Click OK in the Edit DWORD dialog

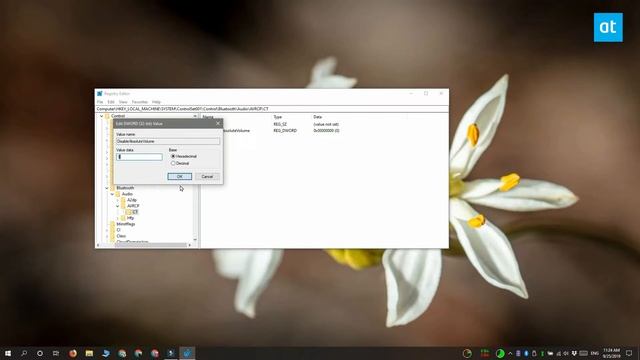180,176
